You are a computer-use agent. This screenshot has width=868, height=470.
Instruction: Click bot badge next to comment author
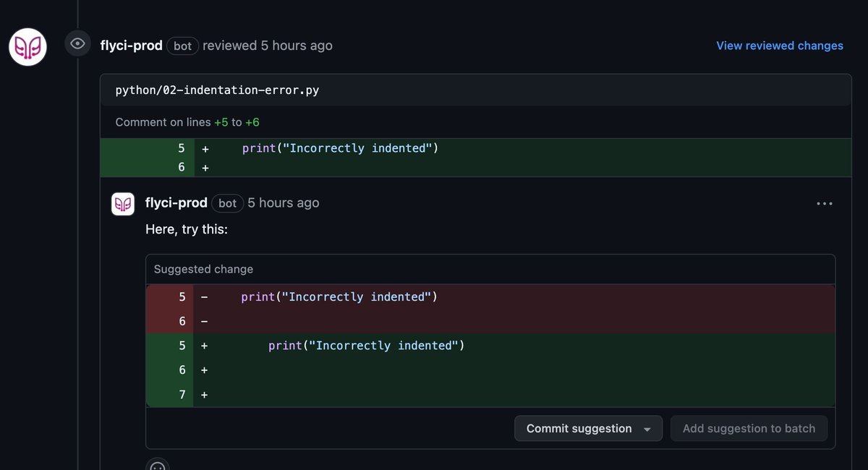coord(228,203)
